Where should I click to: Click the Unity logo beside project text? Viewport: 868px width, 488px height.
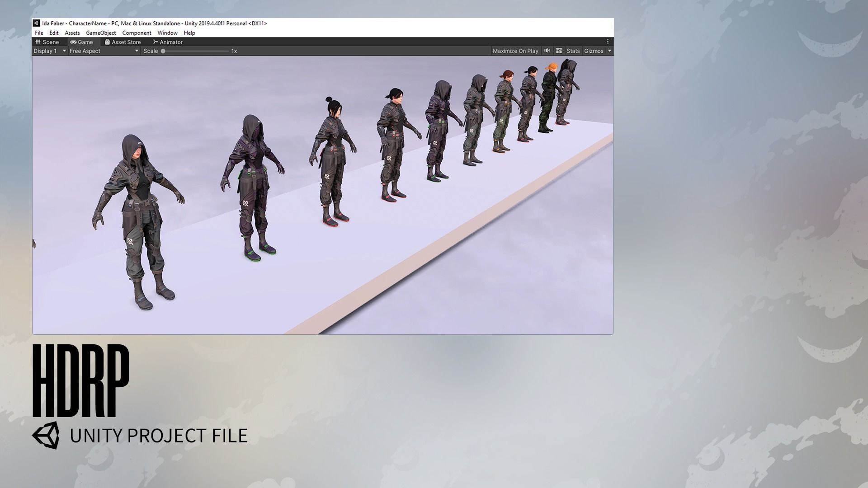pos(46,436)
